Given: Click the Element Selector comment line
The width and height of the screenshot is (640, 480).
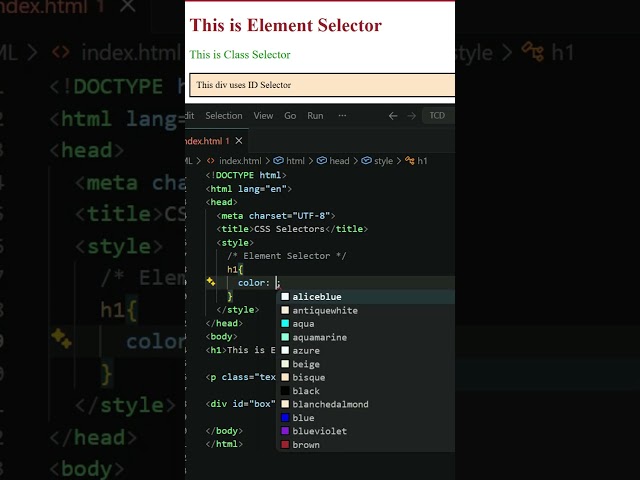Looking at the screenshot, I should [x=287, y=256].
